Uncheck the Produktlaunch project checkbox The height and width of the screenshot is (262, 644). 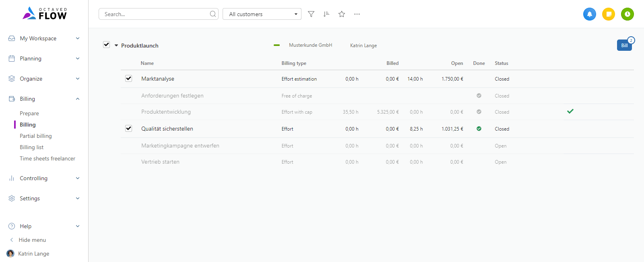107,45
